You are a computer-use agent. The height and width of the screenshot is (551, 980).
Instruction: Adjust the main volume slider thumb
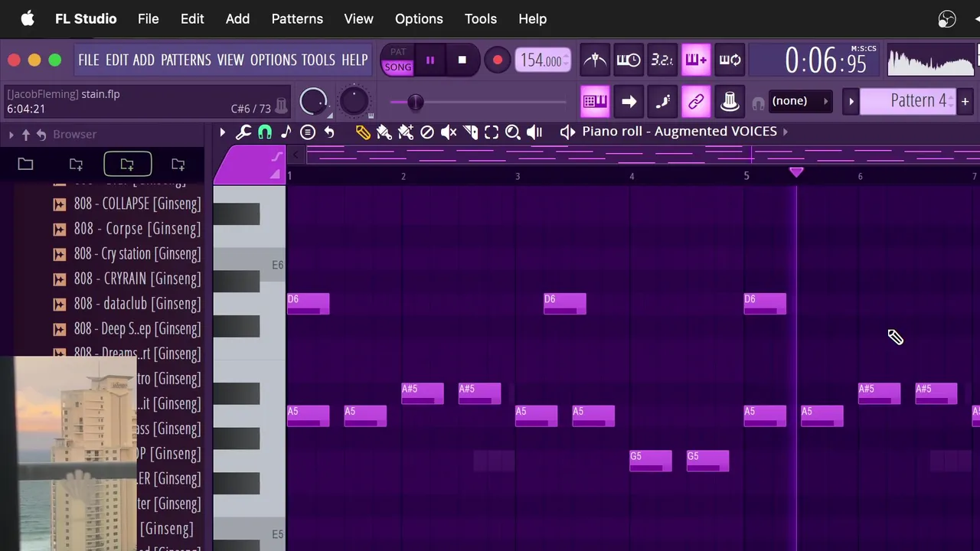[415, 102]
